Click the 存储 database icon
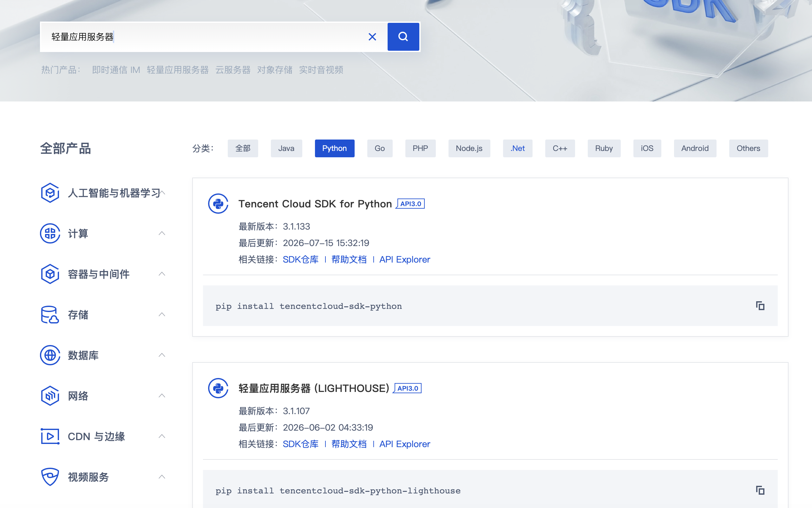 coord(50,315)
